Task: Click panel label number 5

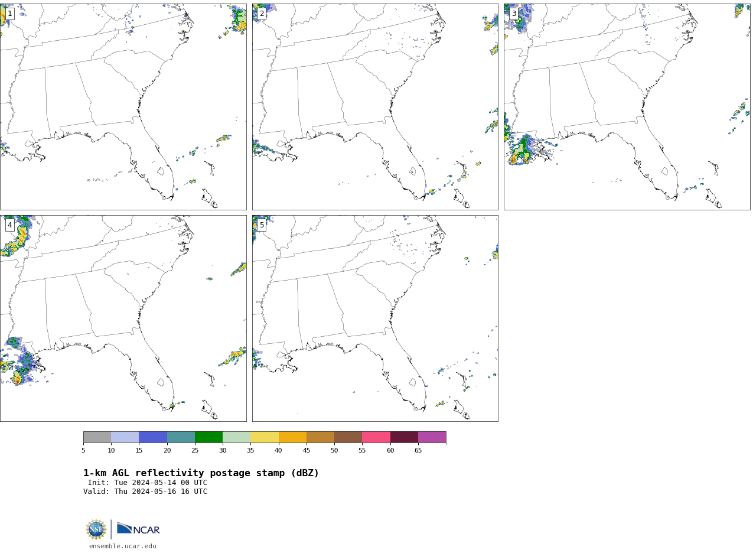Action: pos(262,225)
